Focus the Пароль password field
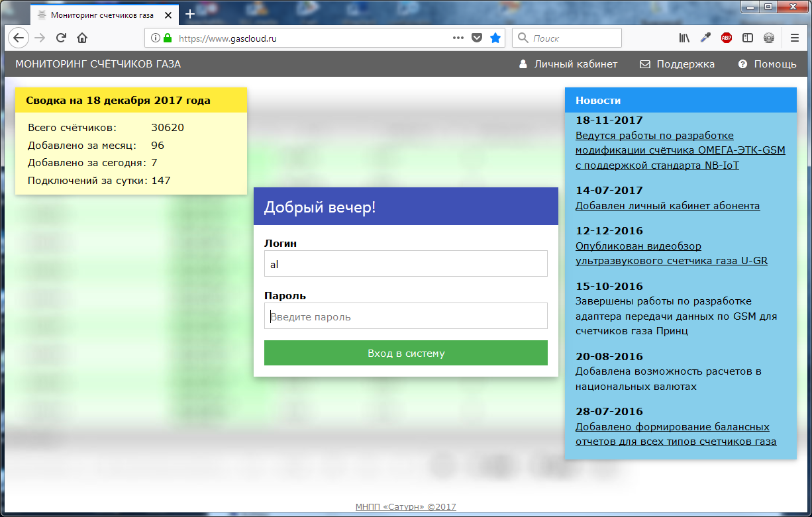 405,316
